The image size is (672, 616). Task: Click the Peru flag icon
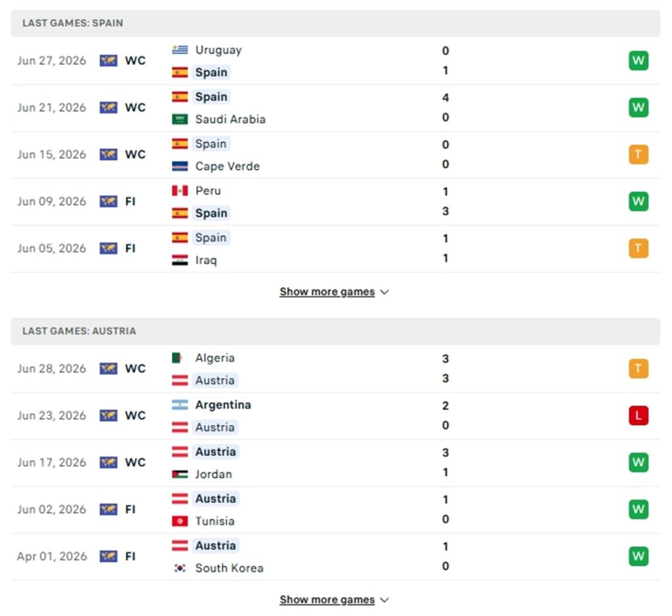180,191
